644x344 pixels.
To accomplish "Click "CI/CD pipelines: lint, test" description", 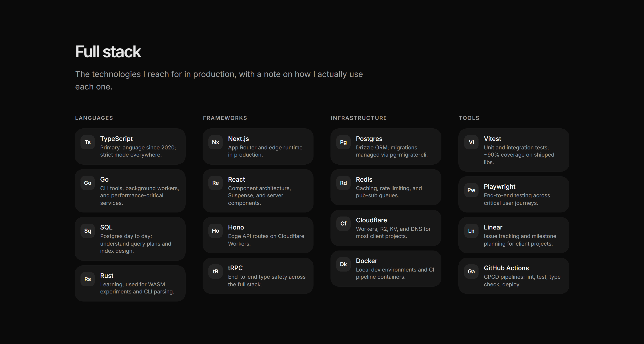I will (523, 280).
